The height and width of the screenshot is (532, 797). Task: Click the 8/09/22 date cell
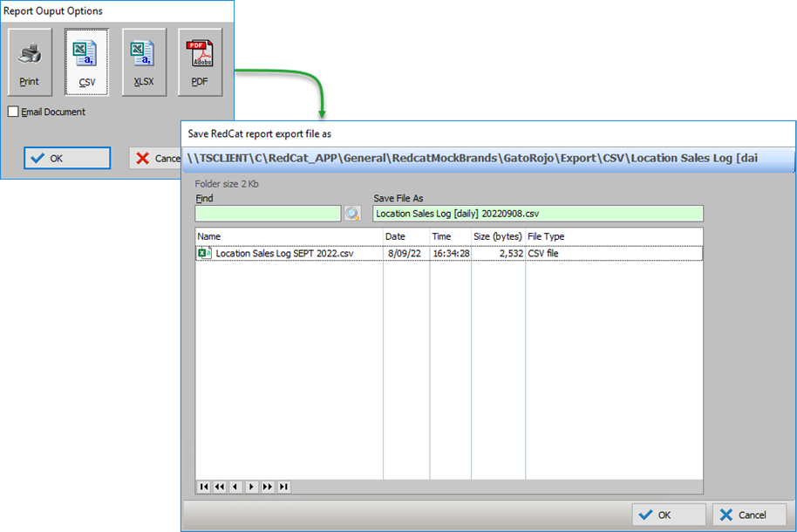[x=405, y=253]
